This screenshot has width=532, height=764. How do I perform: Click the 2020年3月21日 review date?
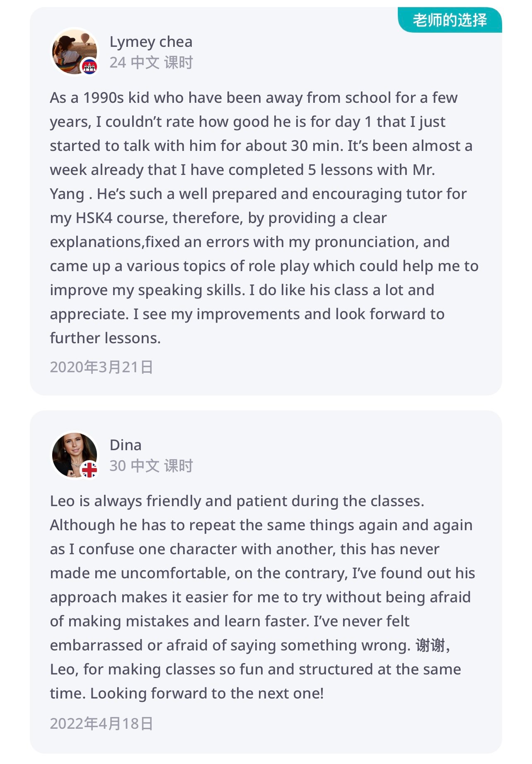(102, 367)
